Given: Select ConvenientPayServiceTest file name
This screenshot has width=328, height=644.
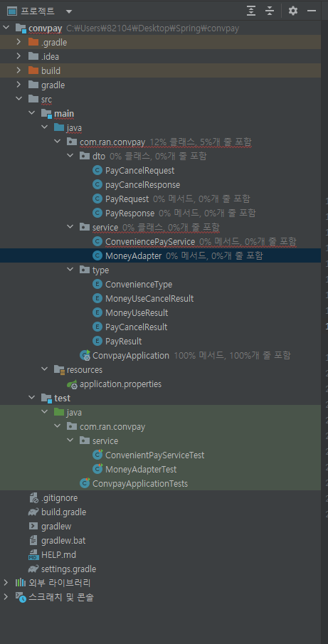Looking at the screenshot, I should pos(155,455).
